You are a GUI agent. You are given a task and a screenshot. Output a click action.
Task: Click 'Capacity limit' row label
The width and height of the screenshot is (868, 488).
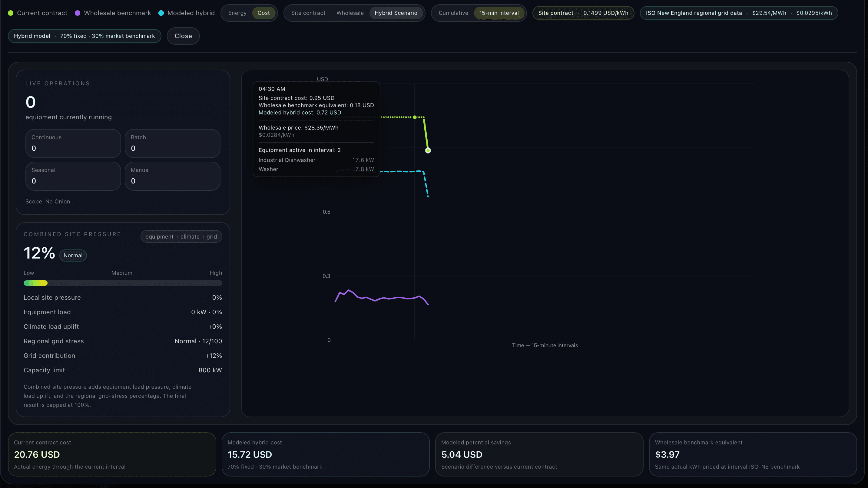[44, 370]
